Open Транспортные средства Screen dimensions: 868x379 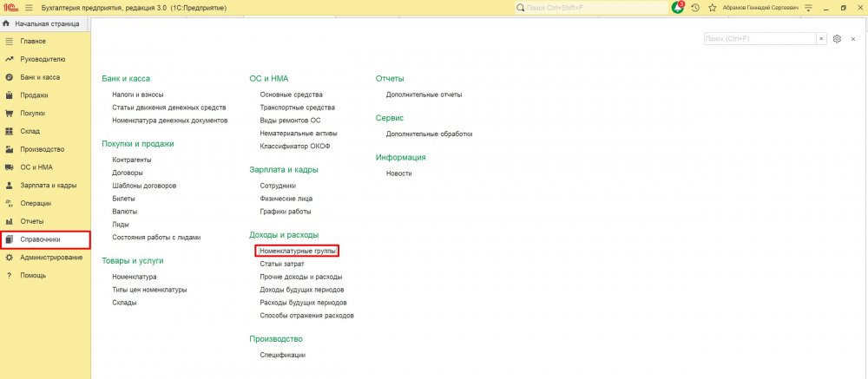pos(297,108)
